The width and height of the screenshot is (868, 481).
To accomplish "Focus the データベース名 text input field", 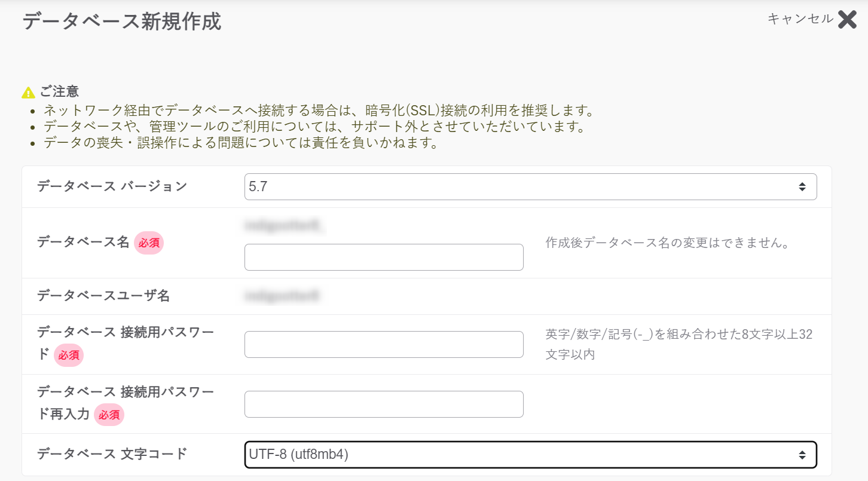I will [x=384, y=257].
